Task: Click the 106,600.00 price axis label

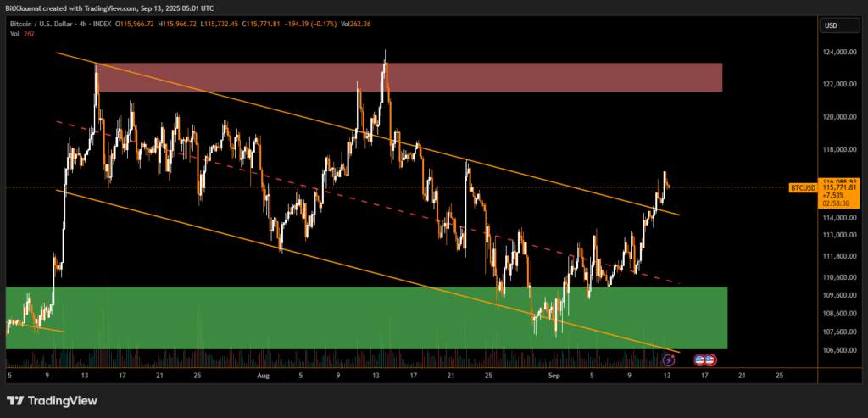Action: 837,351
